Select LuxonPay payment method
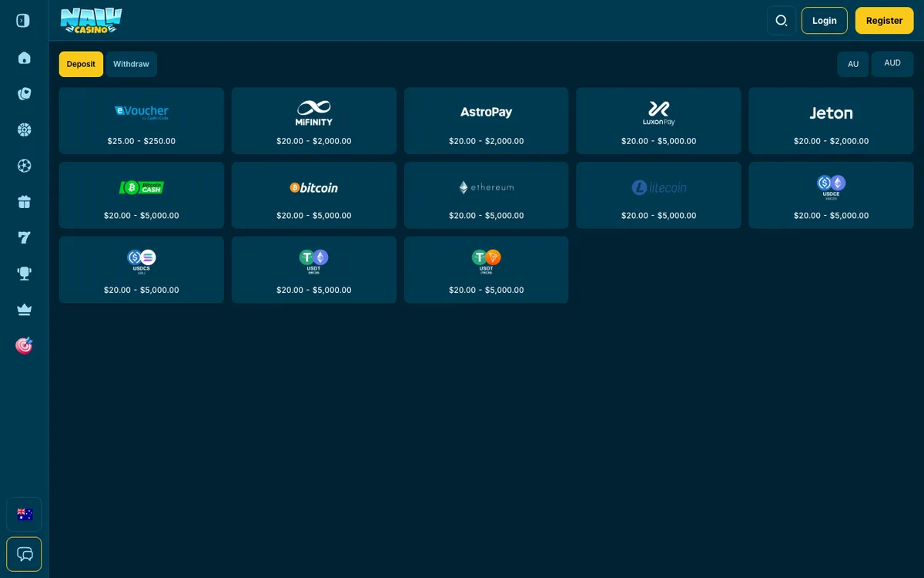This screenshot has height=578, width=924. click(x=659, y=120)
